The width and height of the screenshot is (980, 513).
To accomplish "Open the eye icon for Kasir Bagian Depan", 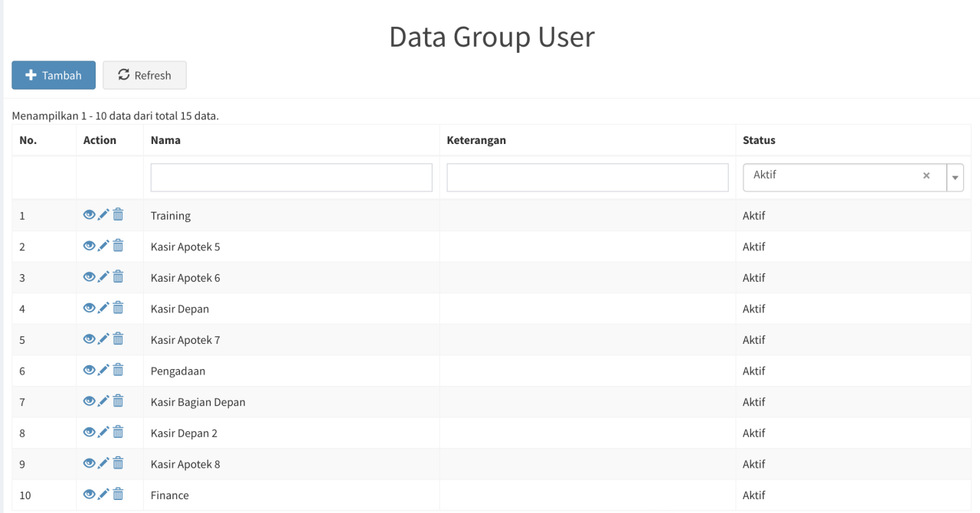I will (90, 401).
